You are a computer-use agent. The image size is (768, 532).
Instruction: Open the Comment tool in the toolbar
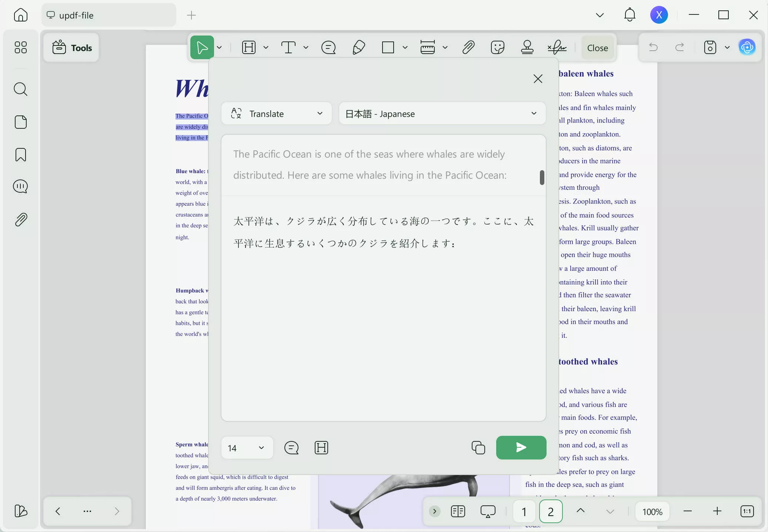point(328,47)
